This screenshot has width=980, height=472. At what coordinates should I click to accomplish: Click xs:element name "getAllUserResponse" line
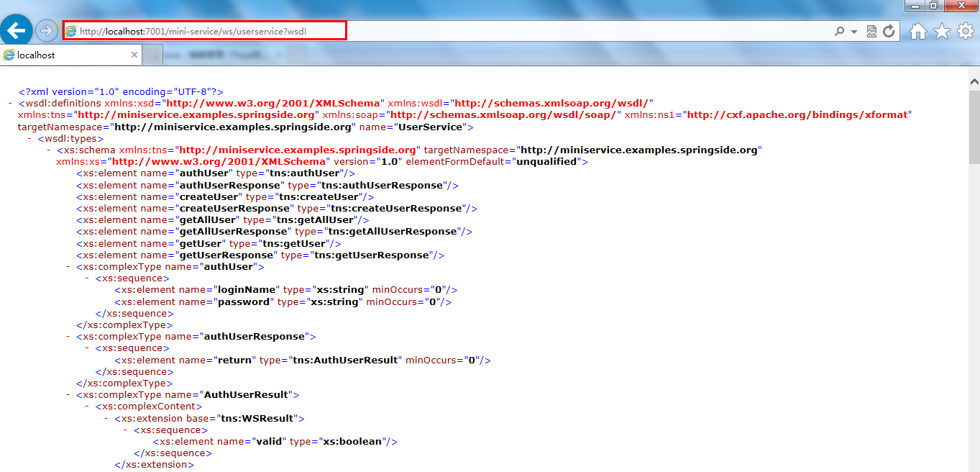[275, 231]
